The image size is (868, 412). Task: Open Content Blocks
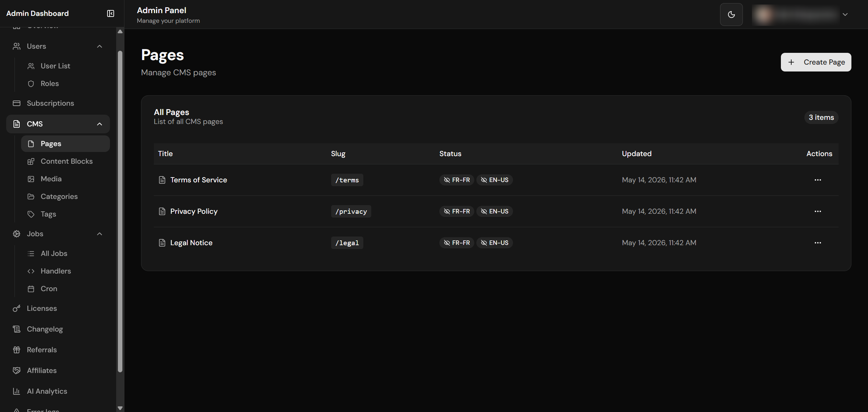coord(65,161)
